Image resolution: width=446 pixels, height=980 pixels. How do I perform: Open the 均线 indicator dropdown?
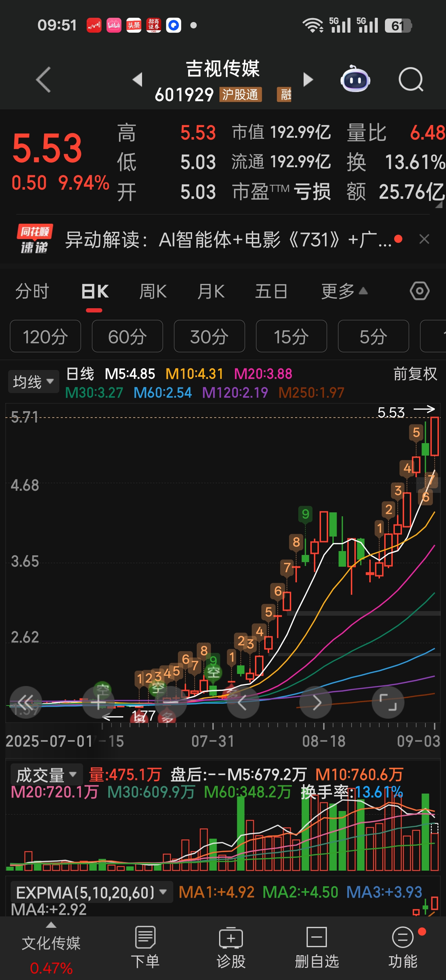pos(33,381)
